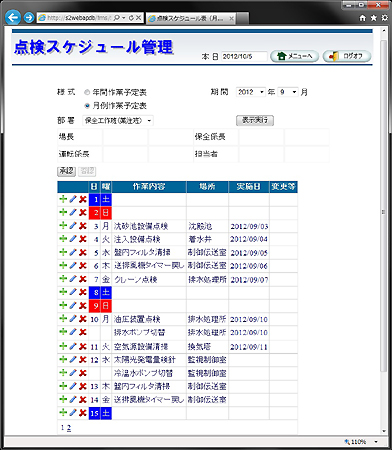Expand the 部署 department dropdown
Viewport: 392px width, 450px height.
(118, 121)
